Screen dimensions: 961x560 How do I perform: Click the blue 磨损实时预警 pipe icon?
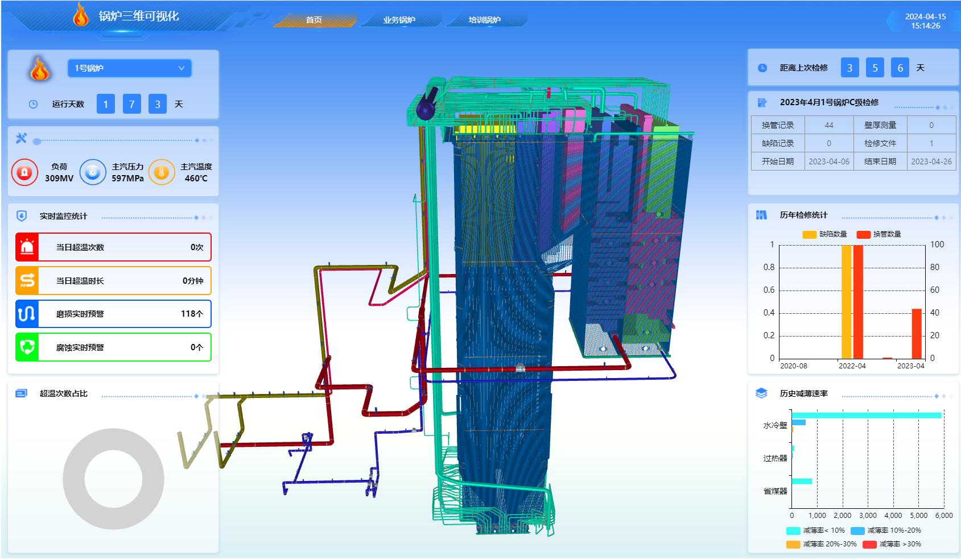coord(27,314)
